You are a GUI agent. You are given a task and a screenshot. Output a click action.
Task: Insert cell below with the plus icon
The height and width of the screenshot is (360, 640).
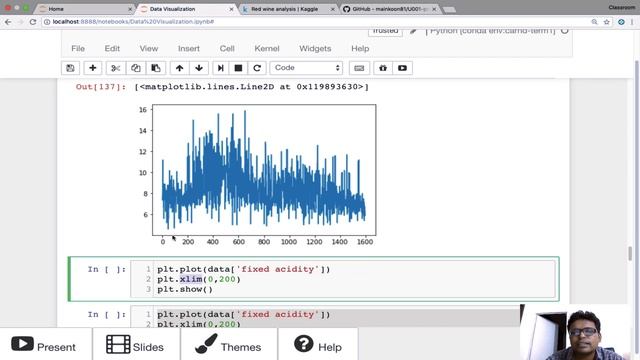(x=93, y=68)
